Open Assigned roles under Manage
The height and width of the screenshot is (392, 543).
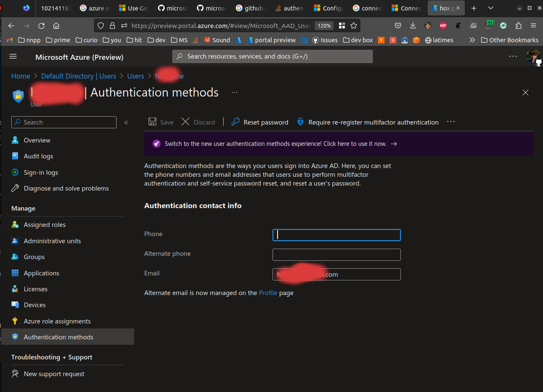click(43, 224)
